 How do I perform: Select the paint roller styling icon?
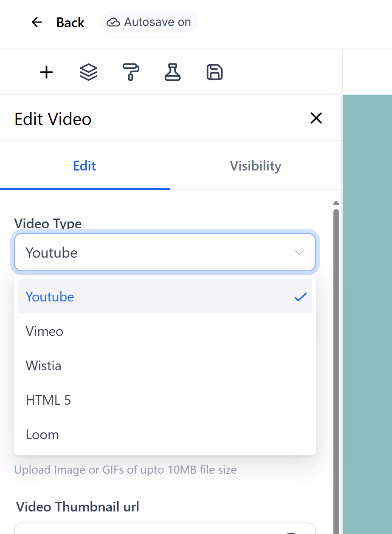[130, 72]
